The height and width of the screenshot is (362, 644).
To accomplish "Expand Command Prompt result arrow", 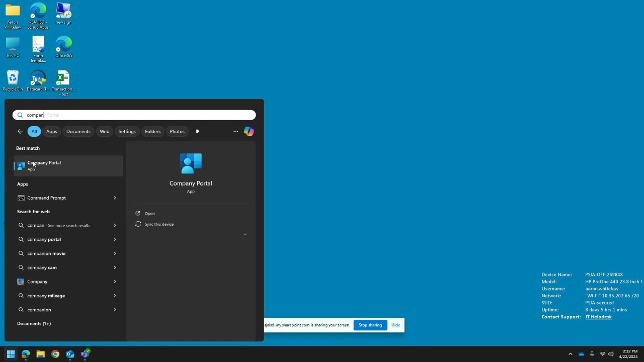I will (115, 198).
